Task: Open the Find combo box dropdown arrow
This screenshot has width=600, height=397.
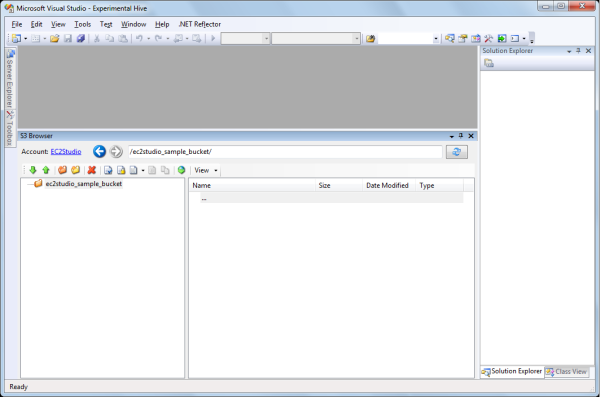Action: (435, 39)
